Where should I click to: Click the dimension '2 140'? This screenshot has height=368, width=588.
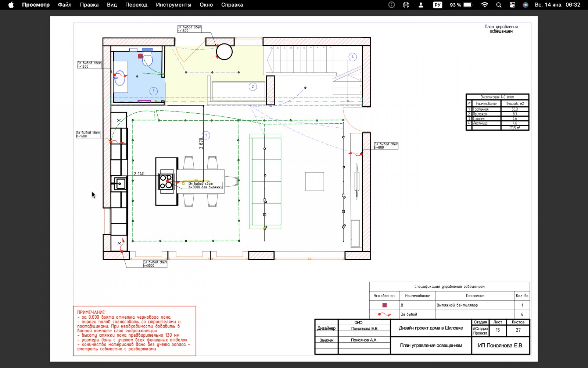[x=139, y=173]
